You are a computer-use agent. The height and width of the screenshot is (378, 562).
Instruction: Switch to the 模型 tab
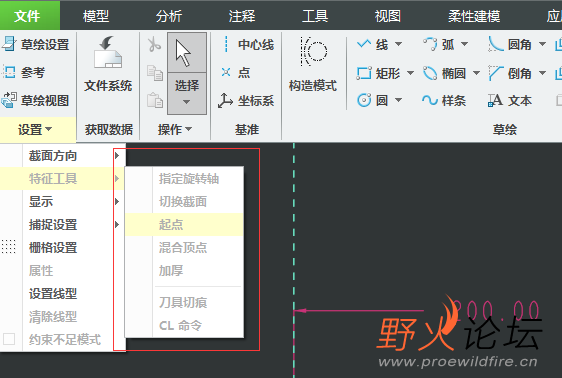point(96,16)
